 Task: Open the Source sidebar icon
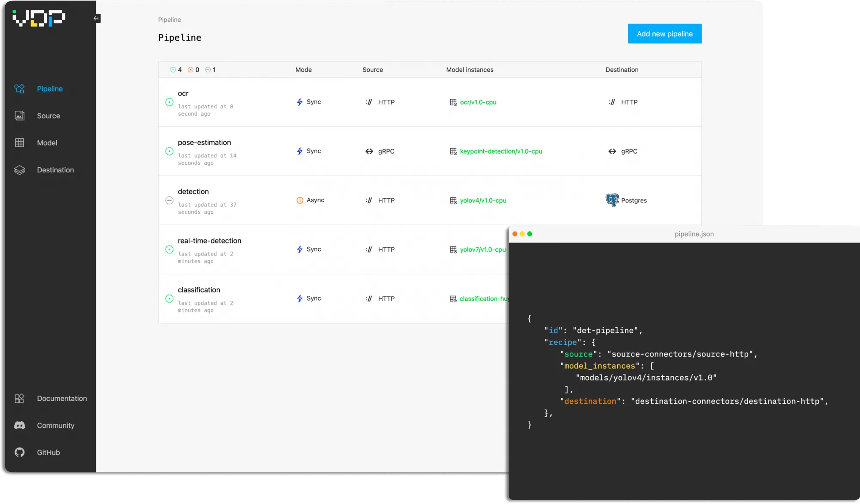coord(19,116)
